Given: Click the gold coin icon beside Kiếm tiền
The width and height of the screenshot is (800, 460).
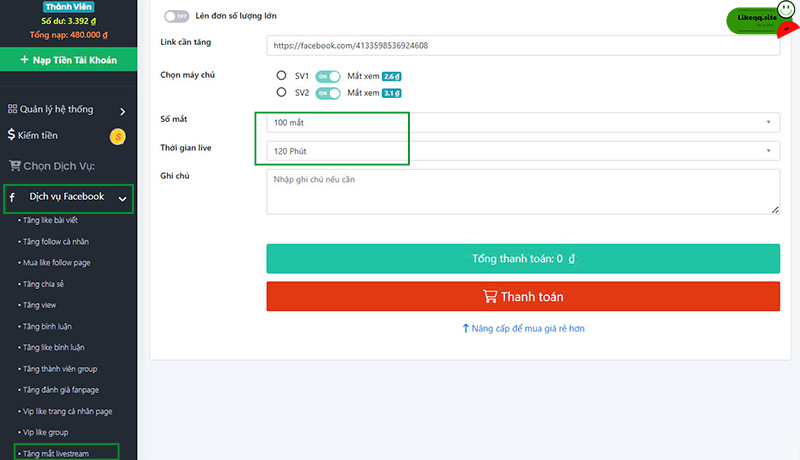Looking at the screenshot, I should tap(118, 136).
